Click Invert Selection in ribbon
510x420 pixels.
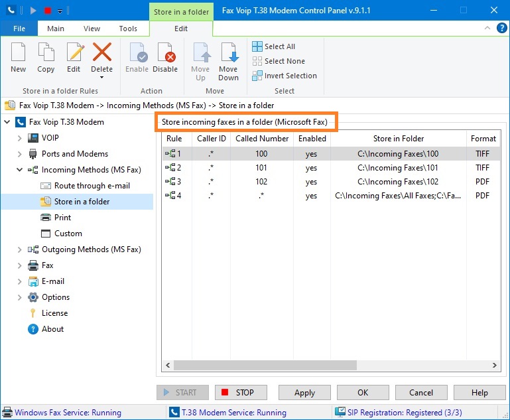(285, 76)
